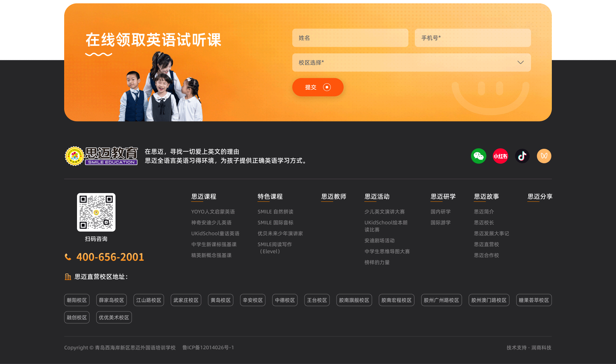Open the 思迈活动 footer heading
616x364 pixels.
(377, 197)
